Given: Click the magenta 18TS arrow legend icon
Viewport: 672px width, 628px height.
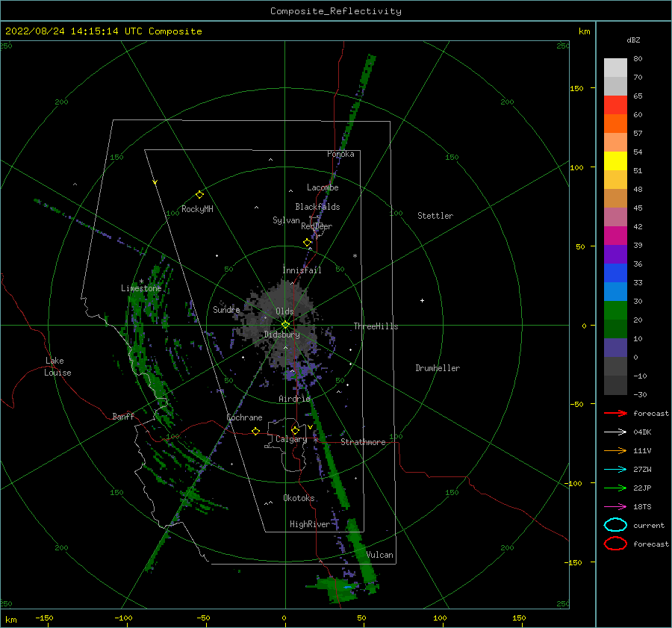Looking at the screenshot, I should [x=615, y=507].
